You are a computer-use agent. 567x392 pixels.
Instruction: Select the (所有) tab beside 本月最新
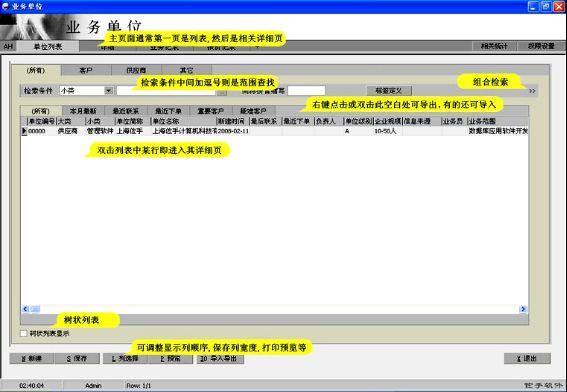pos(40,111)
